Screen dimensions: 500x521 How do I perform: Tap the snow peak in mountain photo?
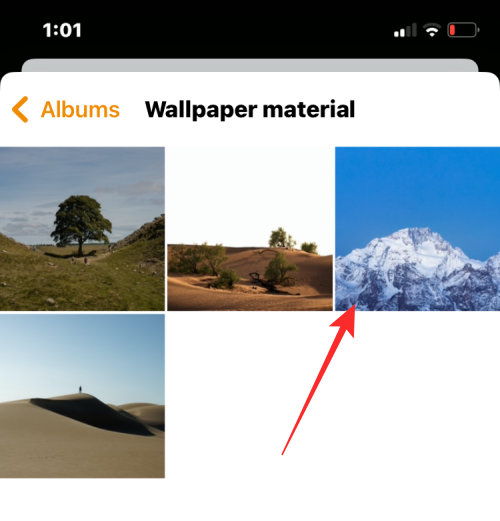[417, 240]
